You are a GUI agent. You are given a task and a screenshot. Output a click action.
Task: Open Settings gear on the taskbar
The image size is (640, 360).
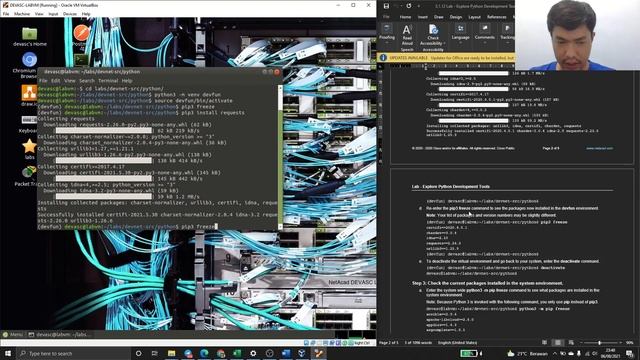[x=253, y=353]
